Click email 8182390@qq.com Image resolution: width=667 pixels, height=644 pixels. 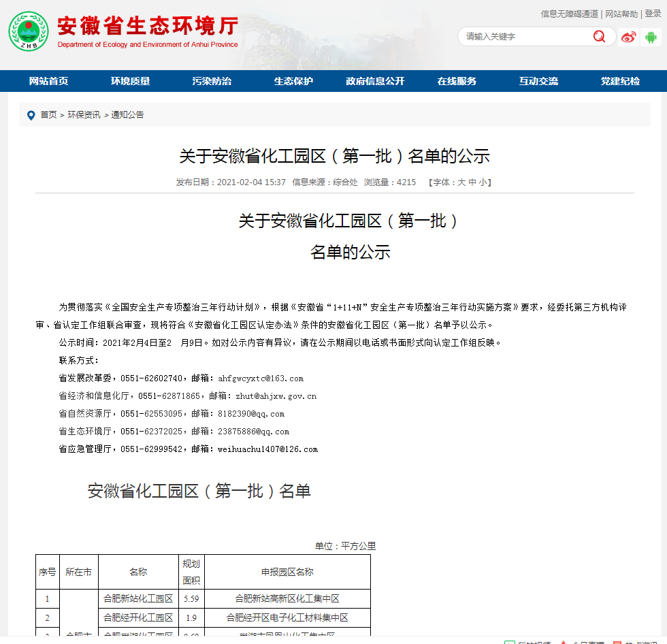pos(251,414)
